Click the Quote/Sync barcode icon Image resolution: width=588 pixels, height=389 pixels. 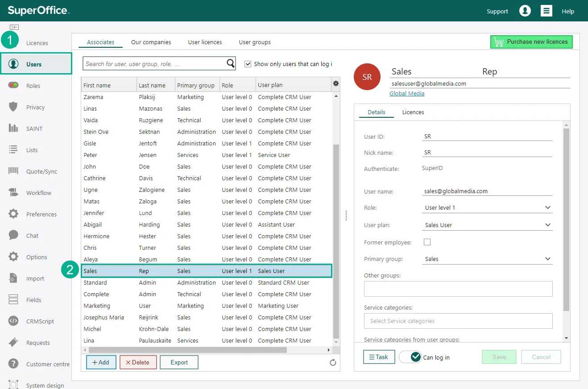[13, 171]
